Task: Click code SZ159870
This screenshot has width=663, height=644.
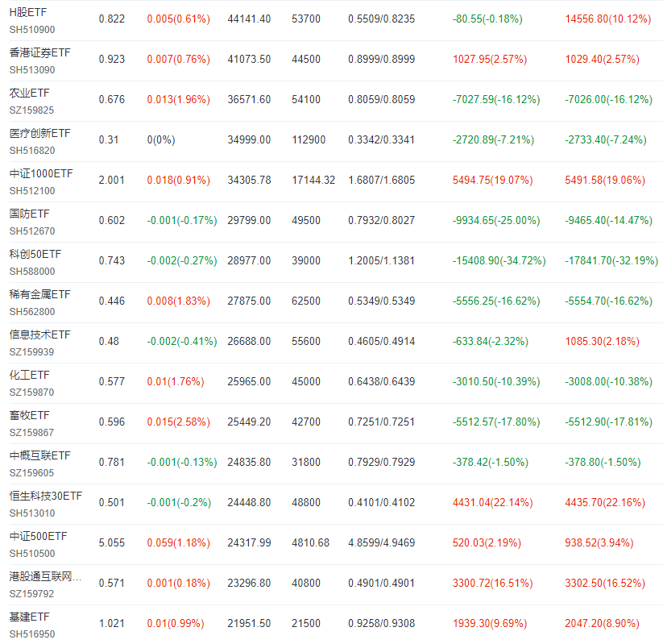Action: [31, 393]
